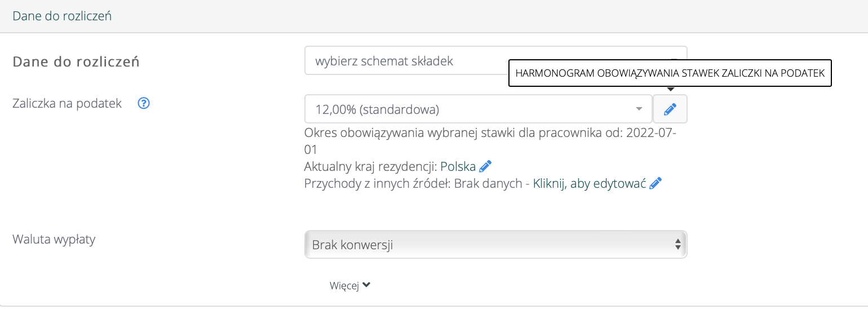
Task: Select the "12,00% (standardowa)" tax rate text
Action: (377, 109)
